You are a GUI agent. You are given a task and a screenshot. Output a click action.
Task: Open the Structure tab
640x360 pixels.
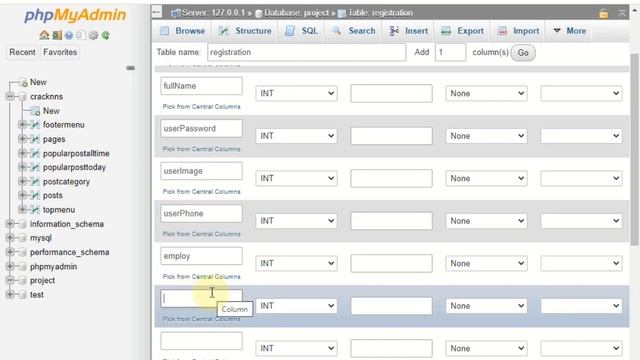coord(245,31)
